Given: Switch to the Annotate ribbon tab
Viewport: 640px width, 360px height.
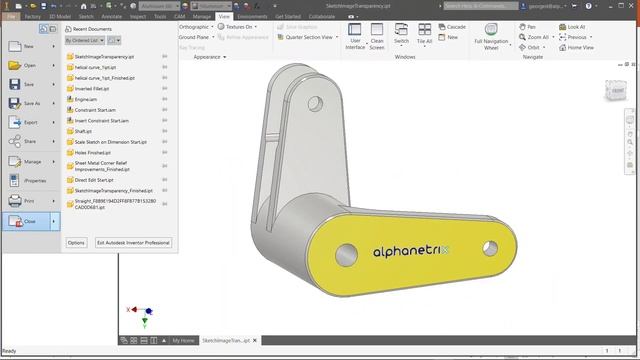Looking at the screenshot, I should [x=111, y=16].
